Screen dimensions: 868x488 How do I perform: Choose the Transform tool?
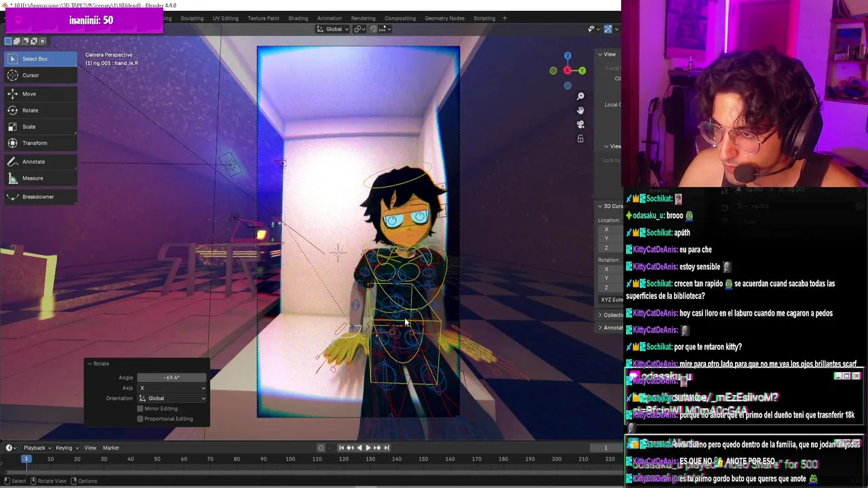(x=41, y=143)
